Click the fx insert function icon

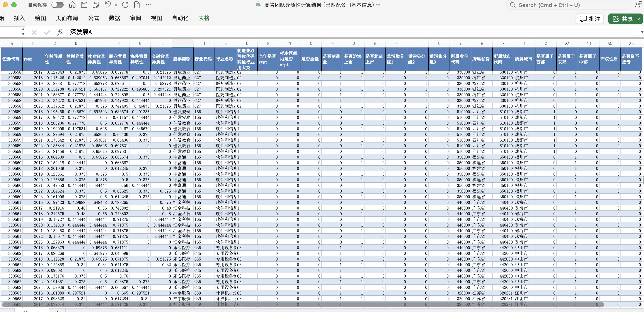tap(60, 32)
